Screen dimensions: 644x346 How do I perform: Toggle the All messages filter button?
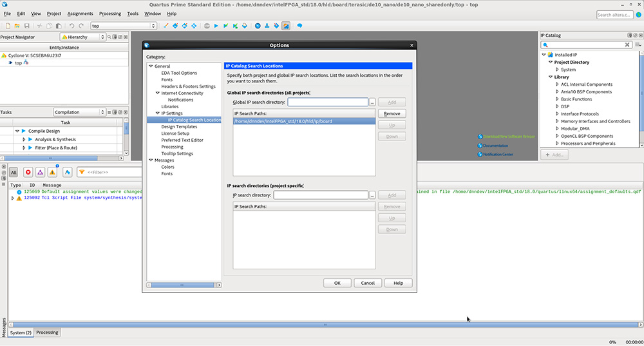(14, 172)
